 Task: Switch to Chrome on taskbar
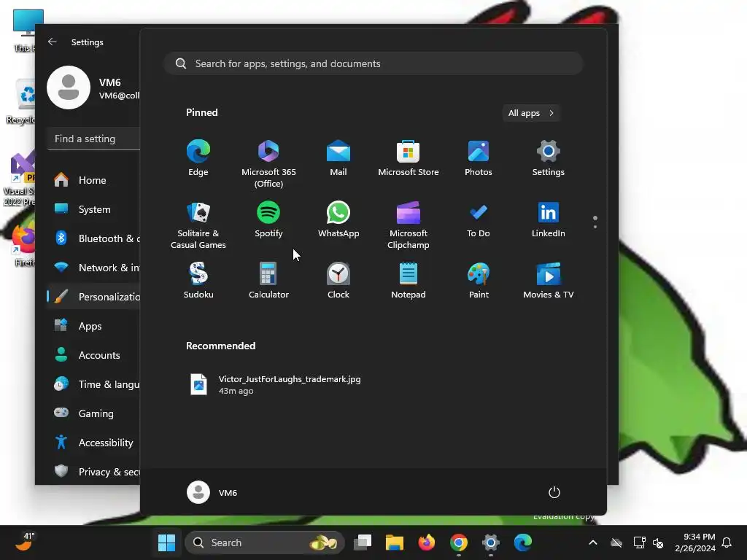tap(458, 542)
